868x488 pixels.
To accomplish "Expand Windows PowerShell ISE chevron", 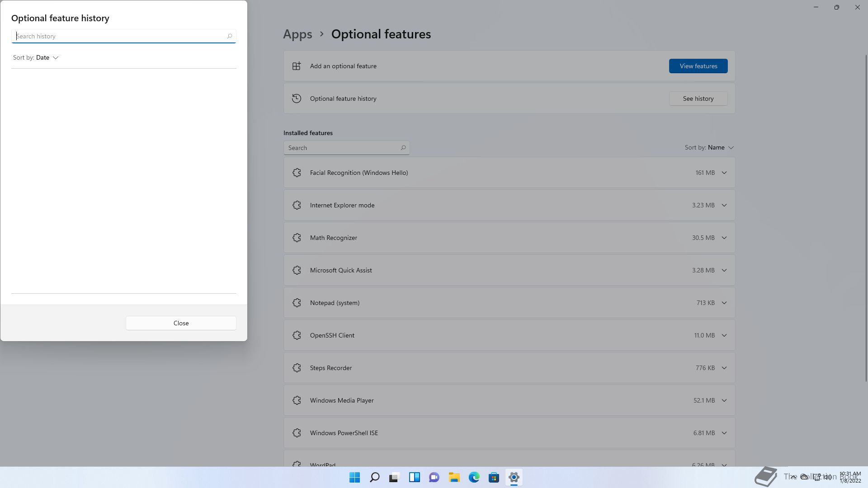I will (x=724, y=433).
